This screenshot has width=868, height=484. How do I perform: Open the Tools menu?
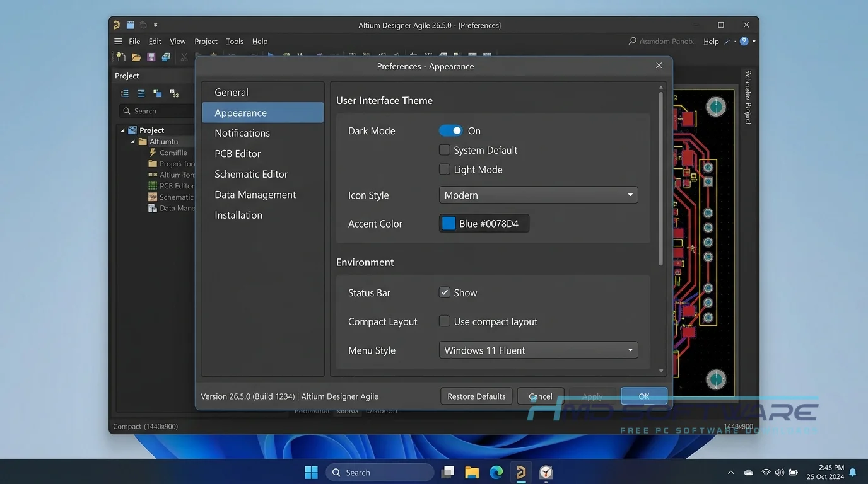[x=235, y=42]
